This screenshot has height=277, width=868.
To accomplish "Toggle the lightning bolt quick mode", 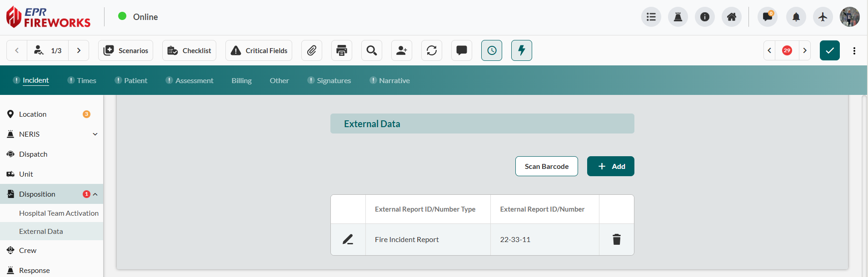I will [x=522, y=50].
